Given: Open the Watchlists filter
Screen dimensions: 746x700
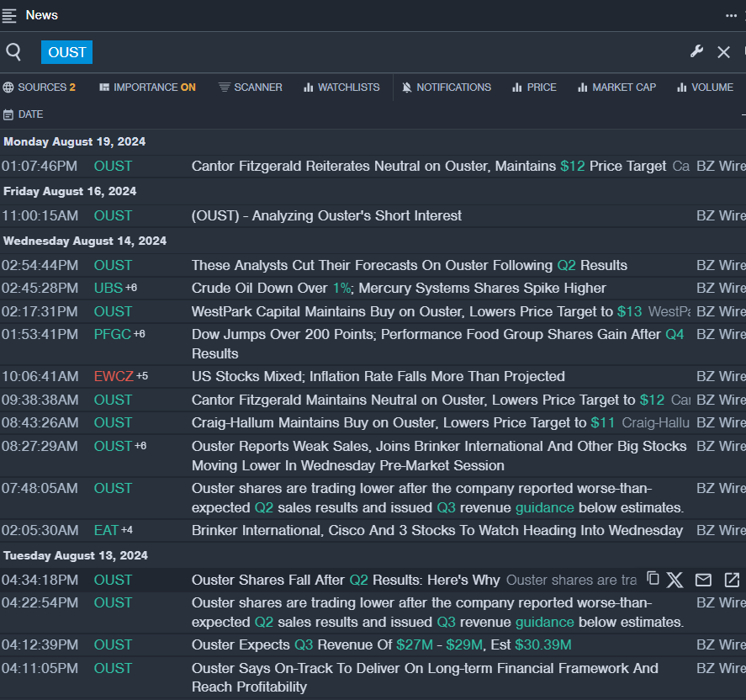Looking at the screenshot, I should 341,87.
